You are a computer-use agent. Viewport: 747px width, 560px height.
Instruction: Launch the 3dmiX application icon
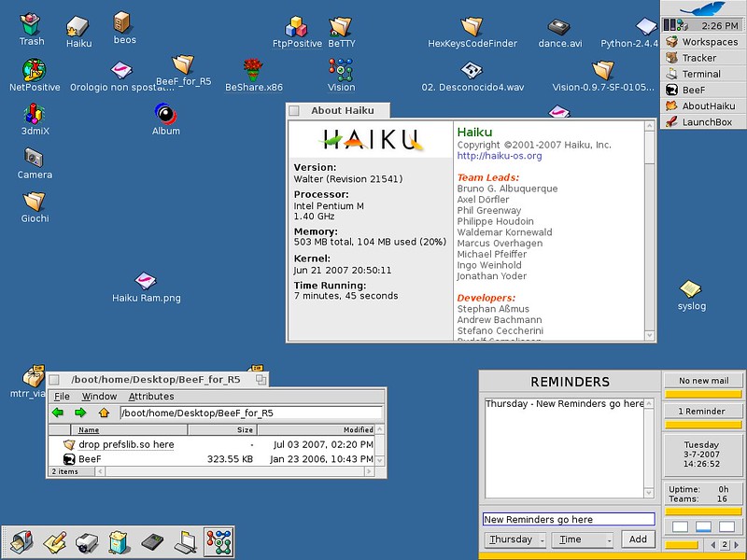[34, 114]
